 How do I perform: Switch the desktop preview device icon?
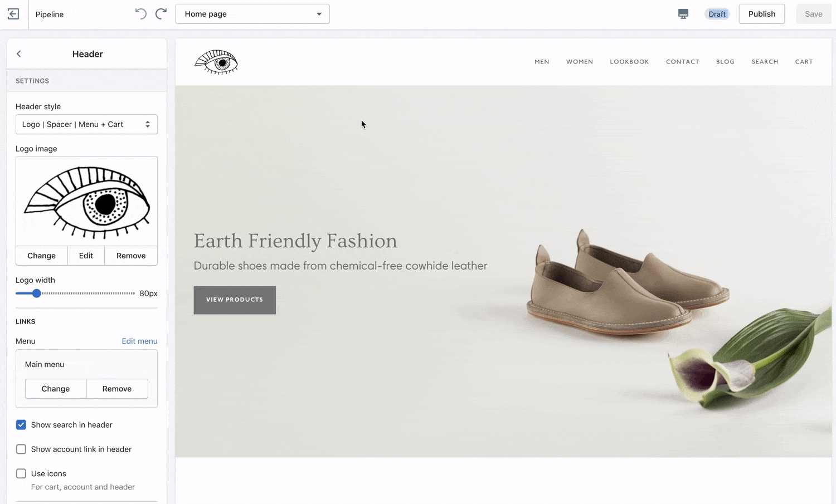[683, 14]
